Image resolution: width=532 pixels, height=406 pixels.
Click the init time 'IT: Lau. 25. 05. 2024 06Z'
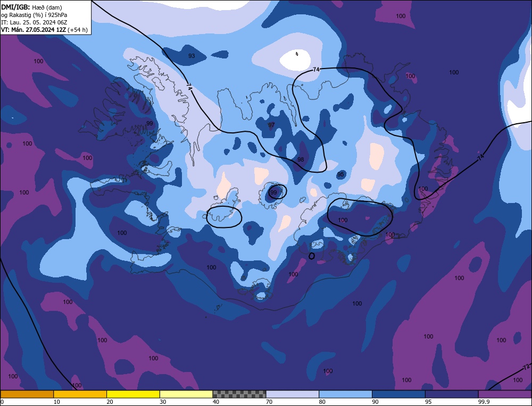point(34,22)
